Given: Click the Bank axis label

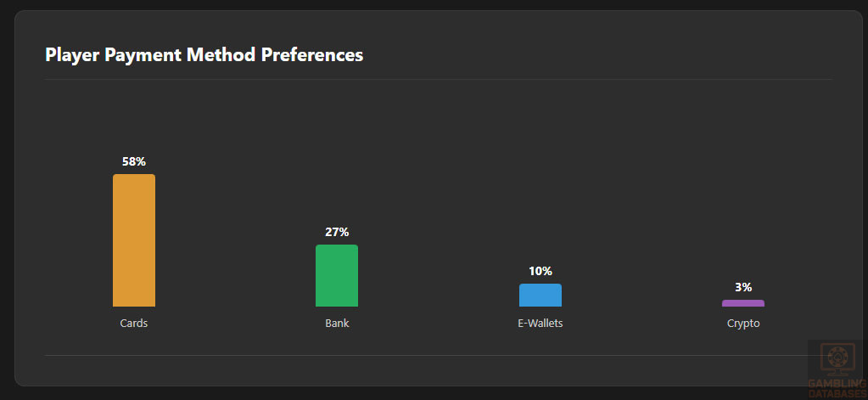Looking at the screenshot, I should (337, 324).
